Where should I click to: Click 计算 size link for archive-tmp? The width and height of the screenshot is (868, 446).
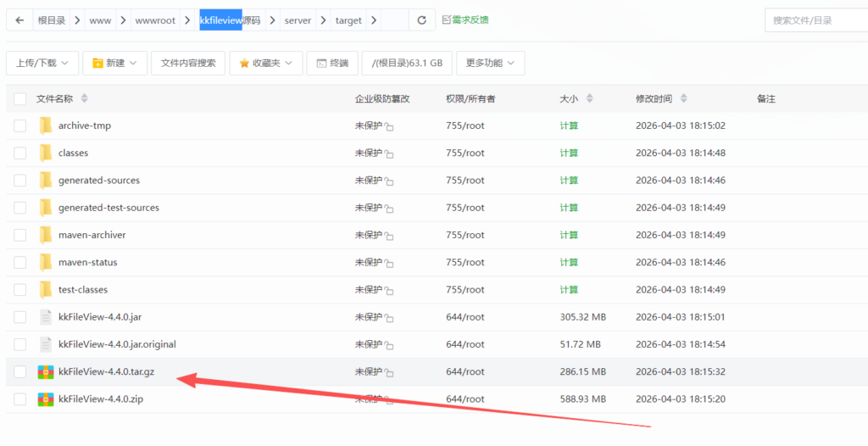tap(569, 125)
